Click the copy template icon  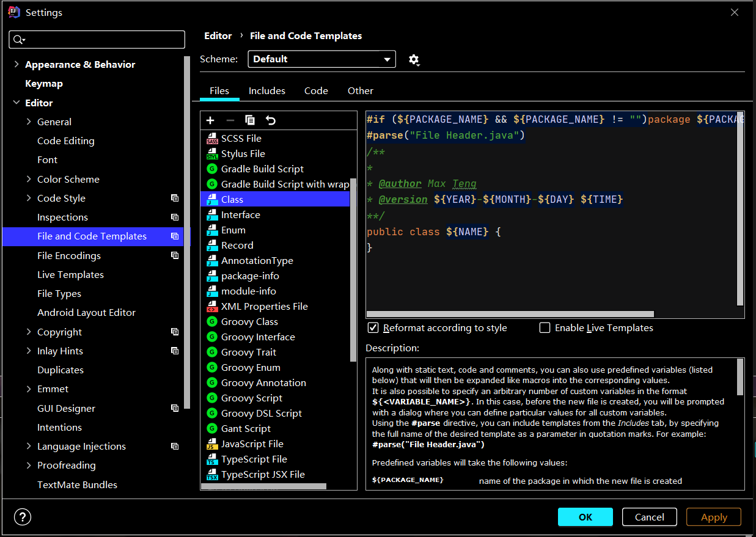click(250, 120)
